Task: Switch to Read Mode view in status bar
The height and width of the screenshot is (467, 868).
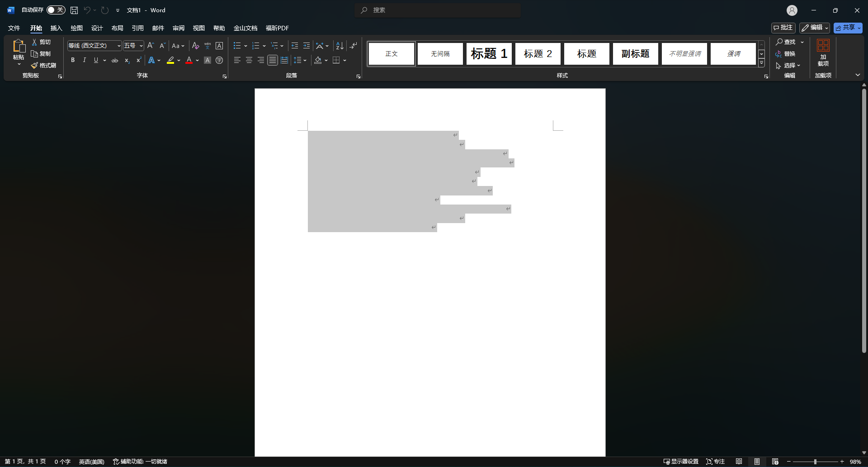Action: pyautogui.click(x=739, y=462)
